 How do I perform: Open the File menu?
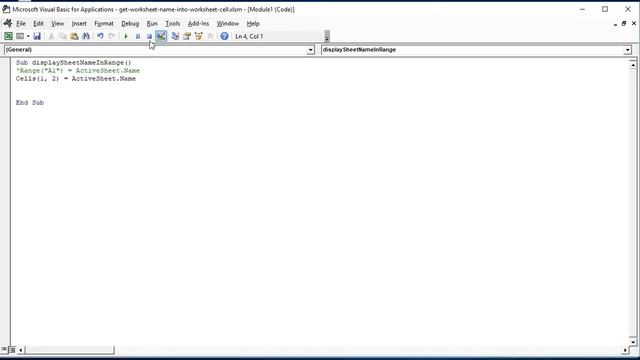click(21, 24)
